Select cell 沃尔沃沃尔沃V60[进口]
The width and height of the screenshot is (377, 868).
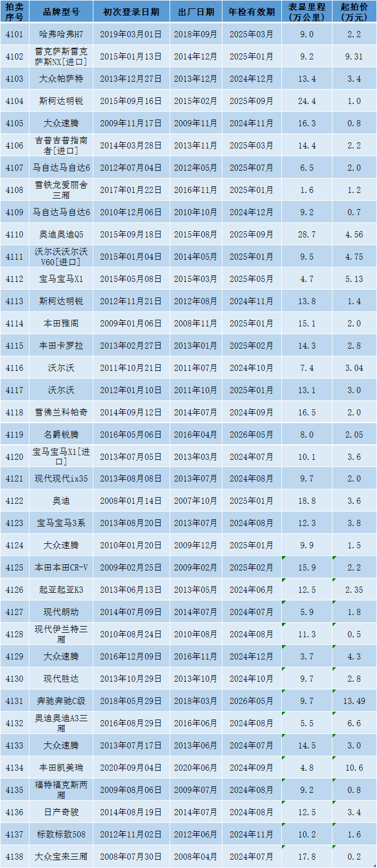pyautogui.click(x=61, y=257)
